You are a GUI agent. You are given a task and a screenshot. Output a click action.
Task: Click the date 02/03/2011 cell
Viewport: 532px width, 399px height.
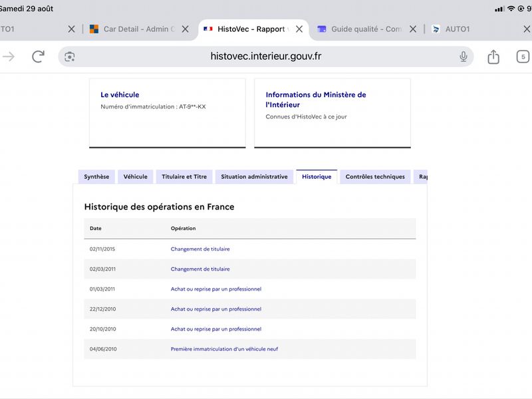pos(102,269)
